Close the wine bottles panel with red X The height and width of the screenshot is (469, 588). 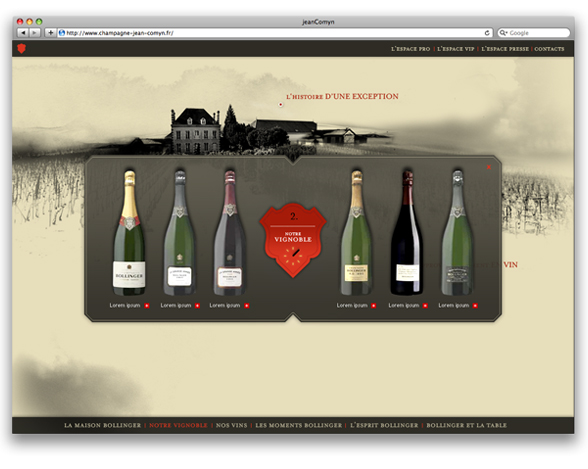pos(489,167)
